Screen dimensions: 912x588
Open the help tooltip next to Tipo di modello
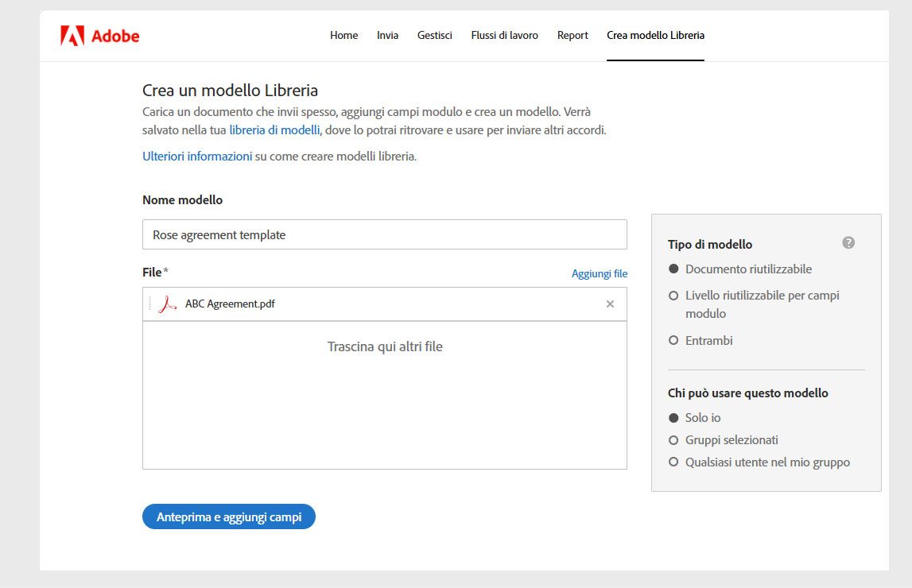click(x=848, y=242)
